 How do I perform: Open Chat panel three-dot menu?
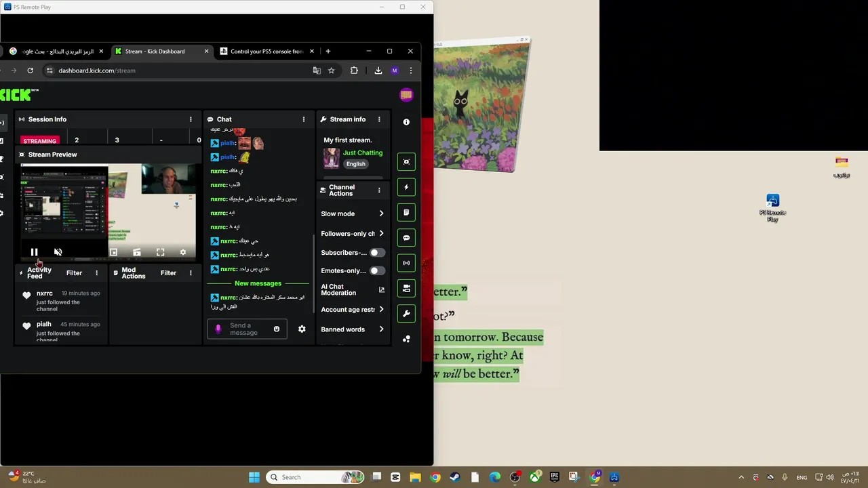point(304,119)
